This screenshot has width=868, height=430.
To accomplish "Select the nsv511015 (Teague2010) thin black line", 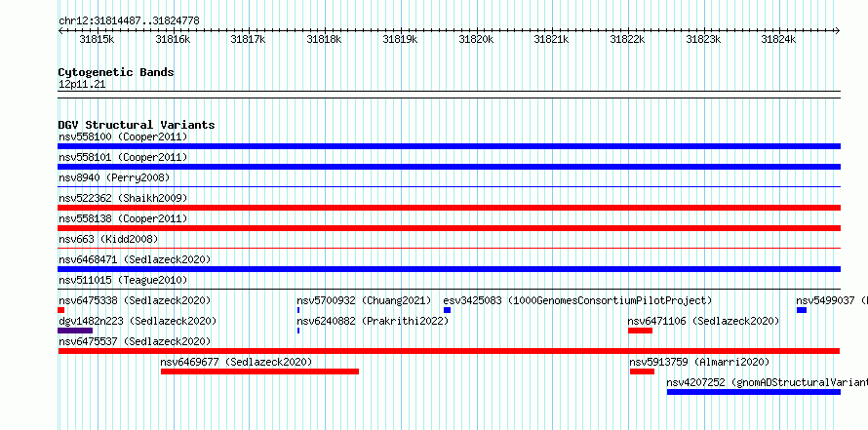I will 449,289.
